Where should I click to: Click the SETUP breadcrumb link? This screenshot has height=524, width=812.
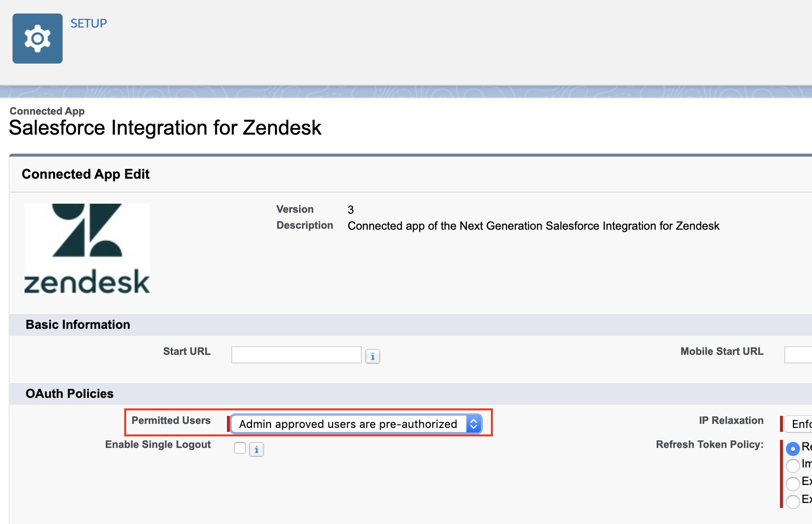[89, 24]
